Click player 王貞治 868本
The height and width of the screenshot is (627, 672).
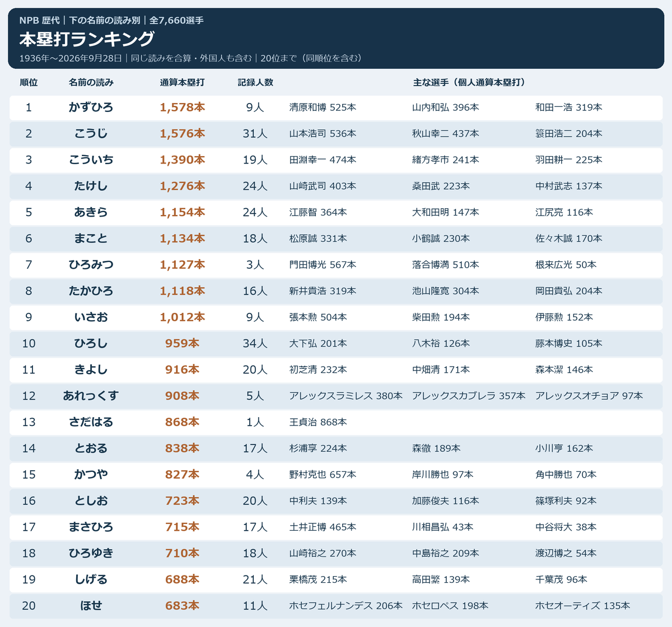318,422
